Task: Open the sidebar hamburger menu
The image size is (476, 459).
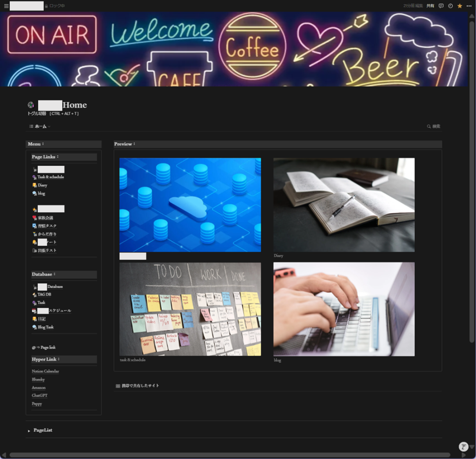Action: tap(6, 6)
